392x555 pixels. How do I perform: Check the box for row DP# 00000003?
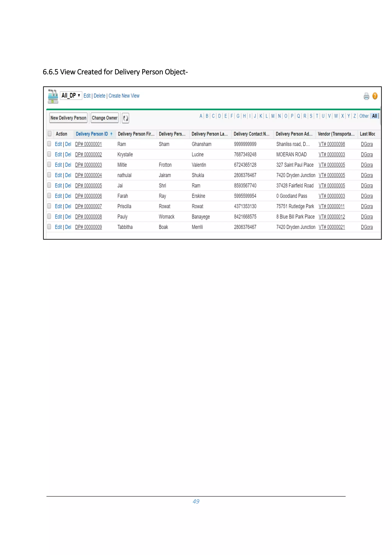[x=49, y=165]
